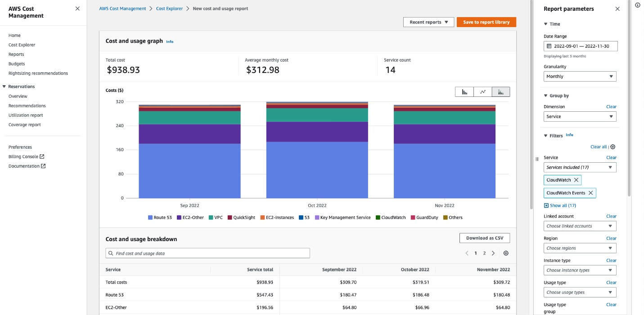This screenshot has width=644, height=315.
Task: Click the Download as CSV button
Action: tap(484, 237)
